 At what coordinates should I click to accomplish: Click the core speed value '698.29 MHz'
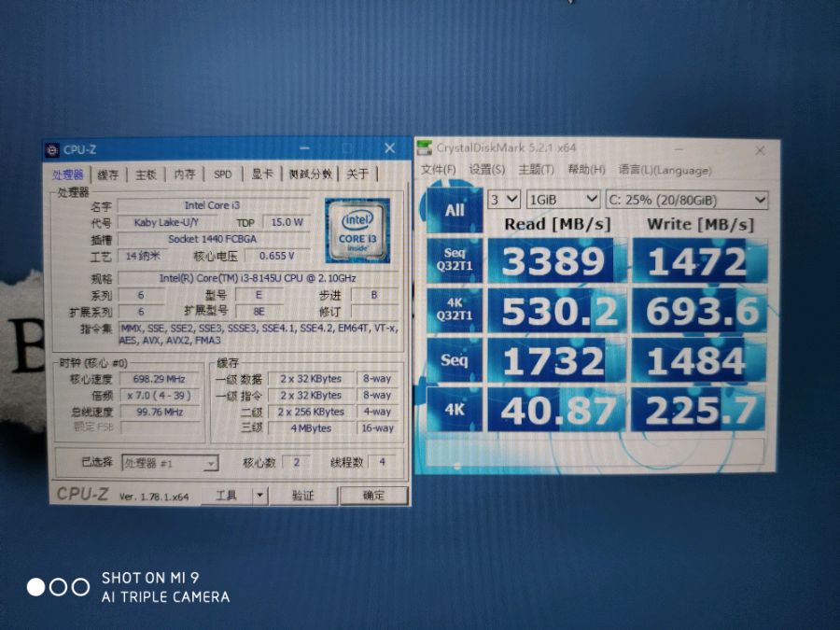click(159, 379)
